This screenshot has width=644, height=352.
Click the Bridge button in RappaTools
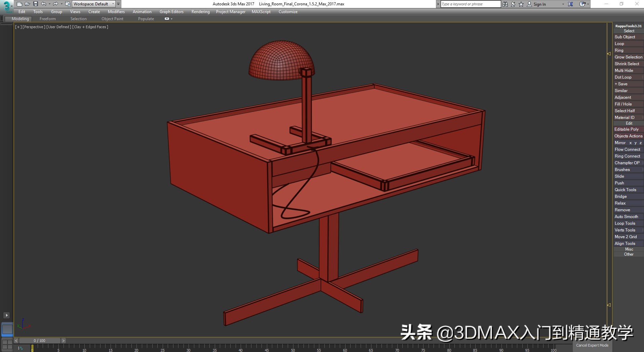[x=629, y=196]
